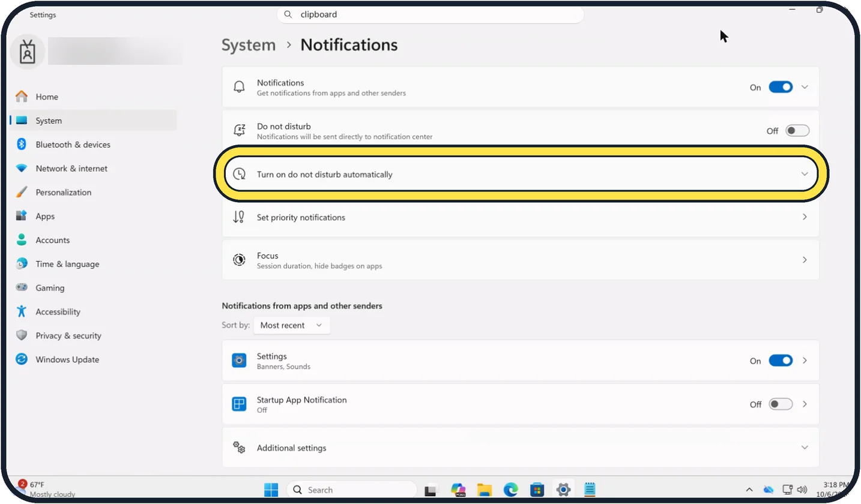Turn off the Notifications toggle

(781, 87)
